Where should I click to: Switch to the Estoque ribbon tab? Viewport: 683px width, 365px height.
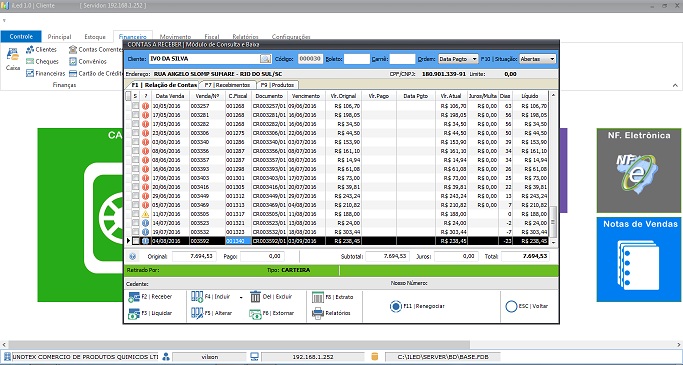(95, 37)
